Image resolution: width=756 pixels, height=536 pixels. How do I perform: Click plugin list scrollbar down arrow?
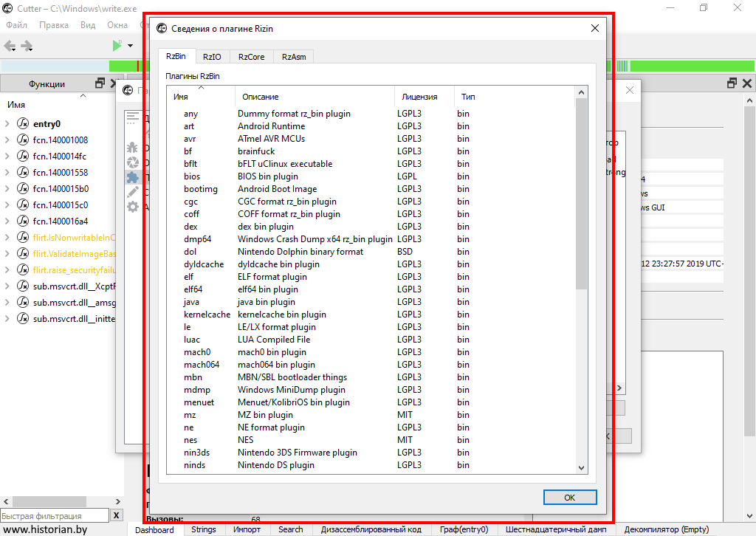(x=581, y=467)
